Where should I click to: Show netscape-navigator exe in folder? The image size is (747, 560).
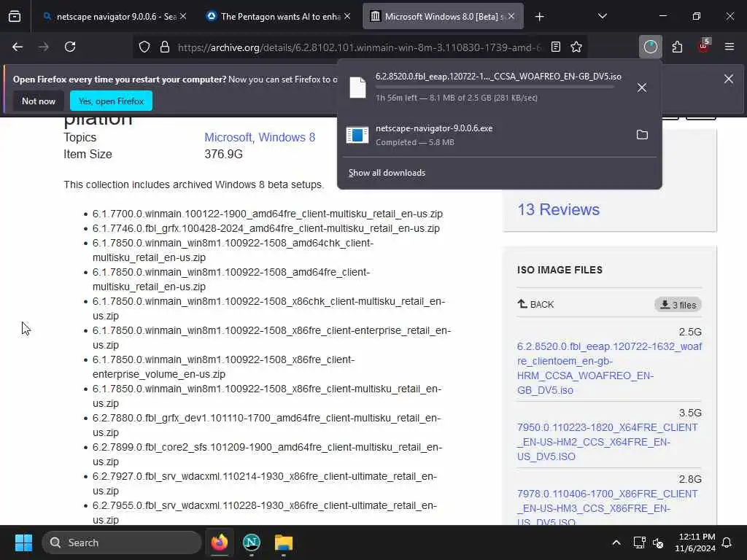tap(642, 135)
